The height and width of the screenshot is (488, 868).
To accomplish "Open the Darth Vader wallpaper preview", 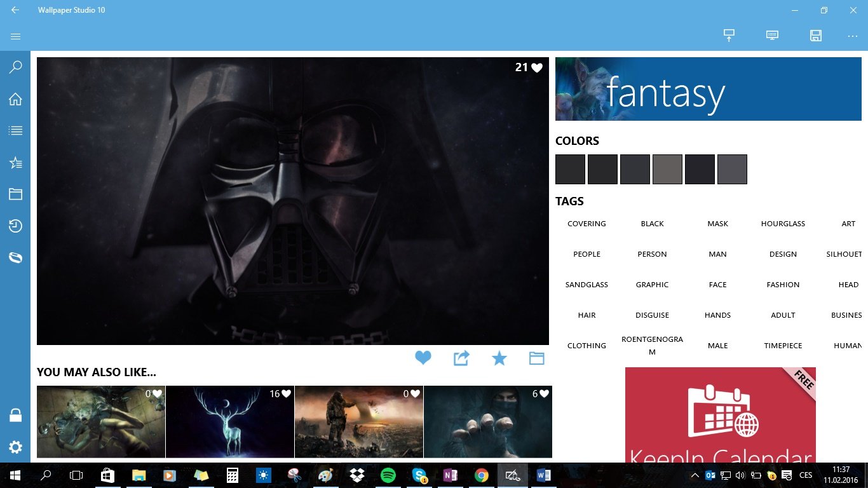I will 293,201.
